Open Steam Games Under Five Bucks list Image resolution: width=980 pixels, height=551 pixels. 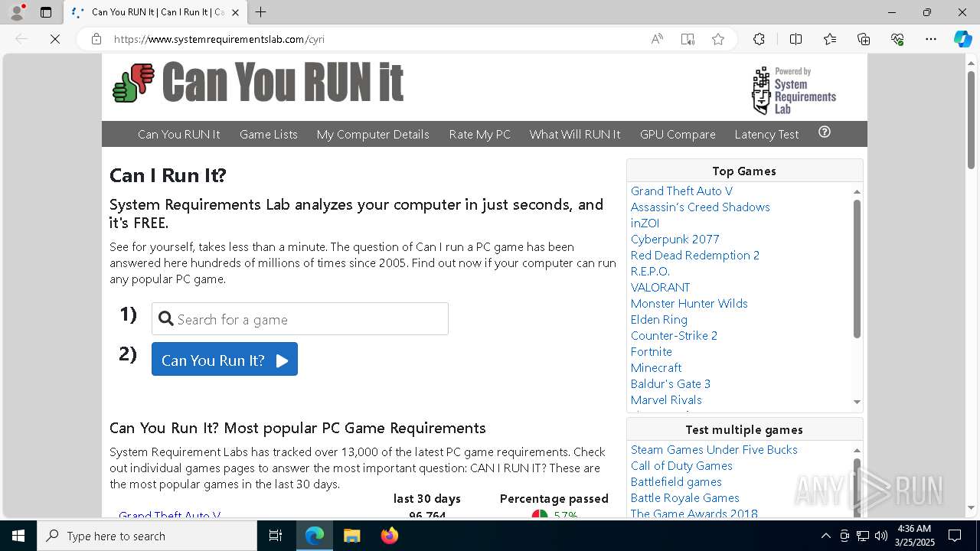[x=714, y=449]
